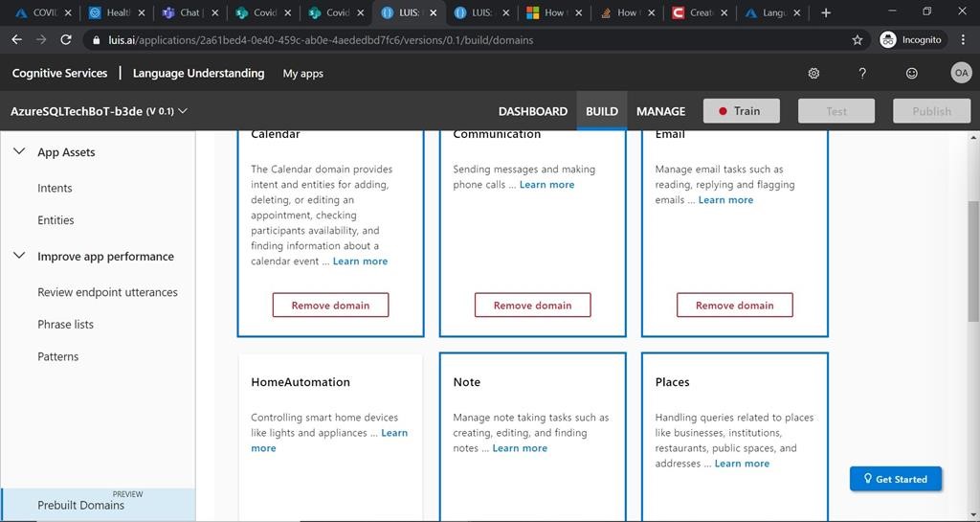Click Learn more in HomeAutomation card
The width and height of the screenshot is (980, 522).
pyautogui.click(x=394, y=433)
